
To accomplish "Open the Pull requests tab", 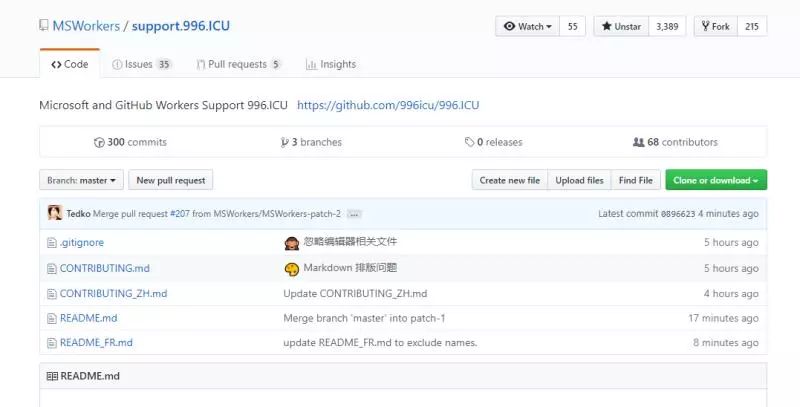I will tap(239, 64).
